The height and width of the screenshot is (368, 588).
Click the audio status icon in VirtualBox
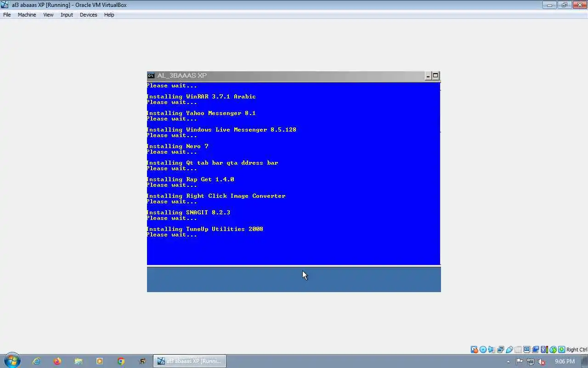pos(492,350)
